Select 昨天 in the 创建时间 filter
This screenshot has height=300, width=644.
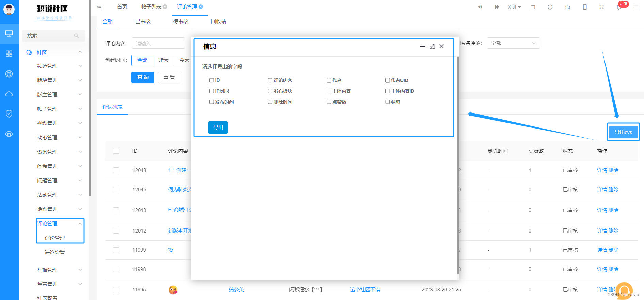click(x=163, y=60)
